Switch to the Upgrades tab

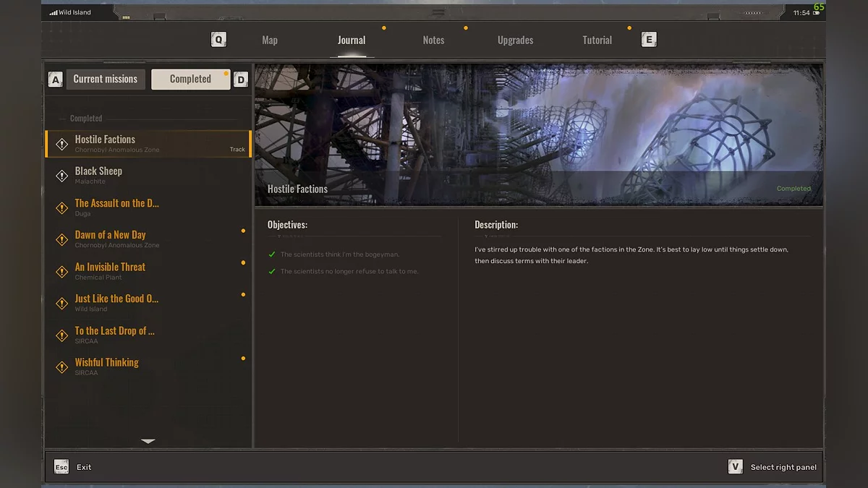pyautogui.click(x=515, y=40)
